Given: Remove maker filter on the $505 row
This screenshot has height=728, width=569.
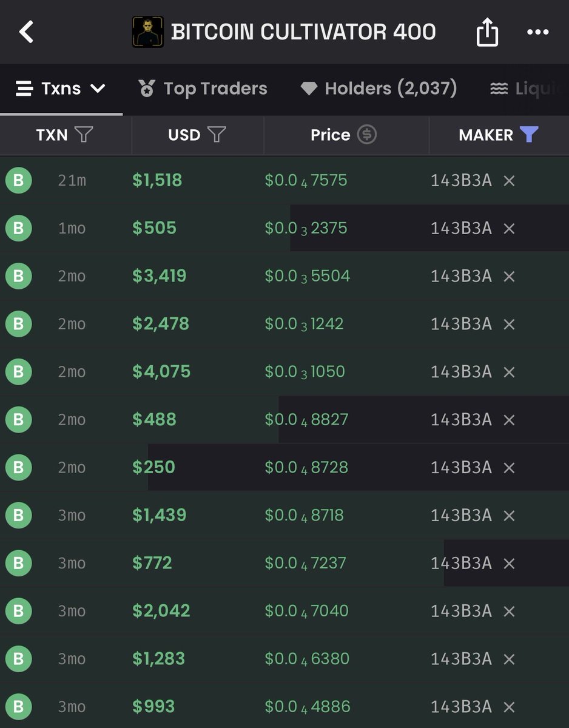Looking at the screenshot, I should [509, 229].
